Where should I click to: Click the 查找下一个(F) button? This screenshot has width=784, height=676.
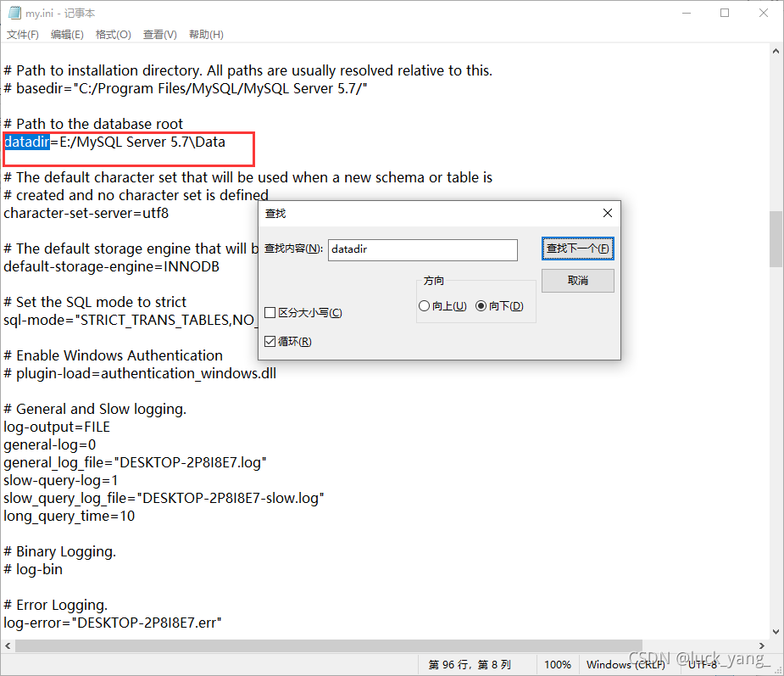[x=577, y=249]
